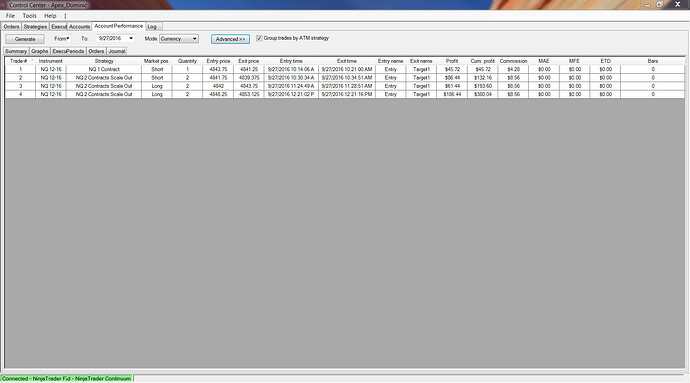
Task: Click the Generate button
Action: point(25,39)
